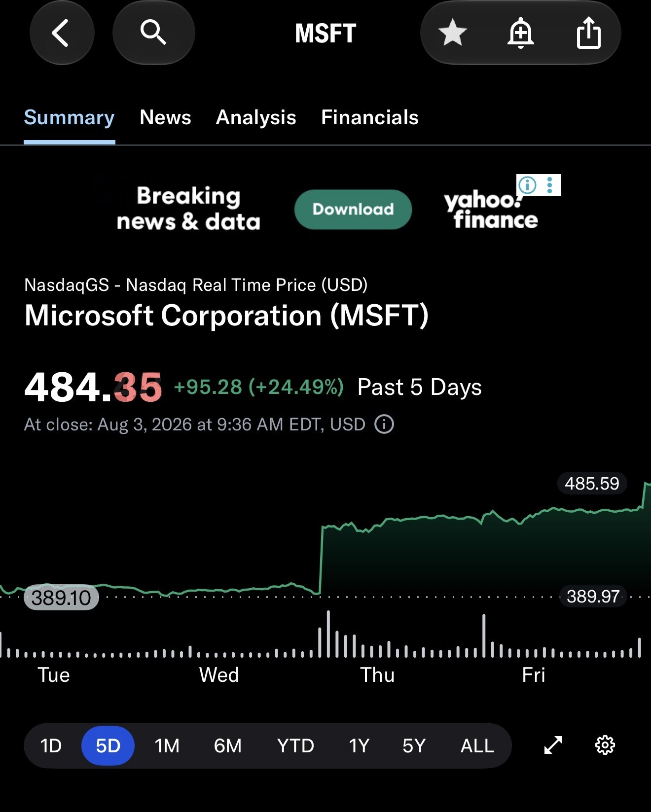Open the Financials tab
Viewport: 651px width, 812px height.
point(369,117)
